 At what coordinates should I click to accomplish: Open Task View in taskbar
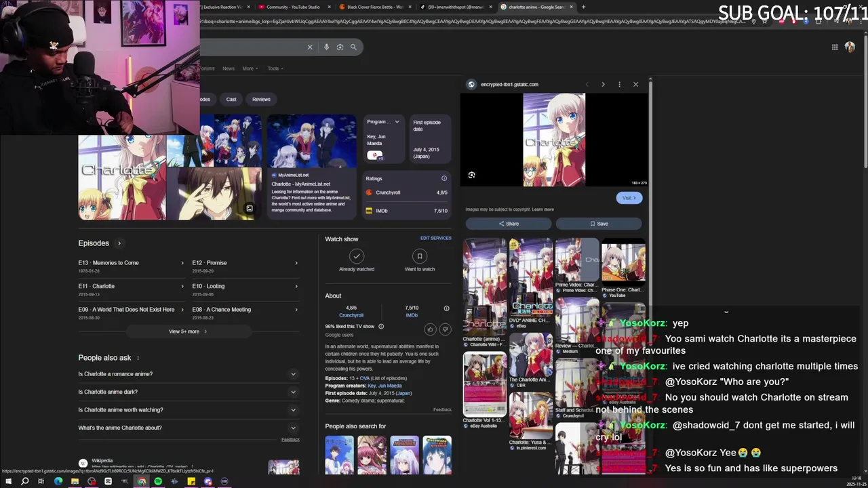tap(41, 481)
